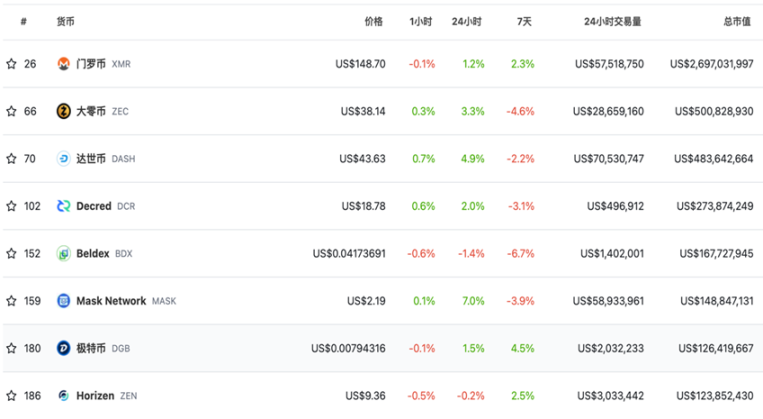Toggle favorite star for rank 66 ZEC
Screen dimensions: 763x419
click(11, 111)
